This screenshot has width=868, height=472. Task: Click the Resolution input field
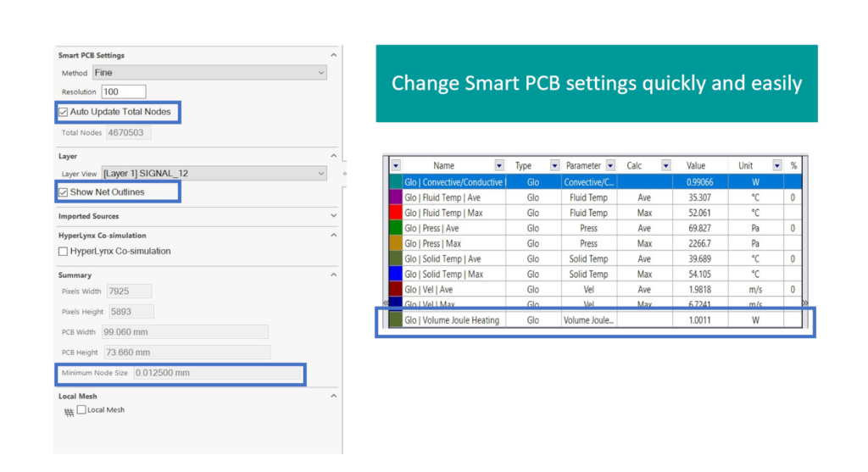coord(124,92)
